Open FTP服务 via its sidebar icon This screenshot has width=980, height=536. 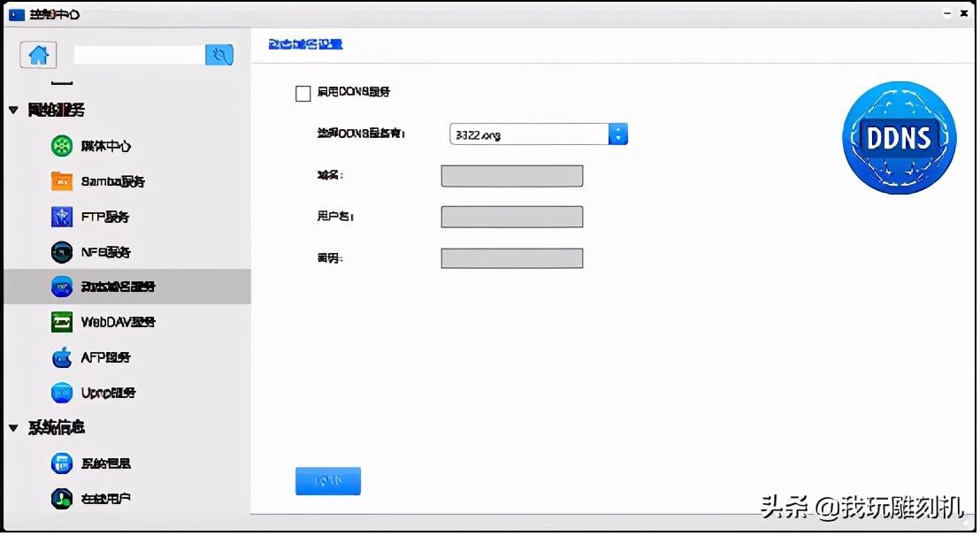(61, 216)
